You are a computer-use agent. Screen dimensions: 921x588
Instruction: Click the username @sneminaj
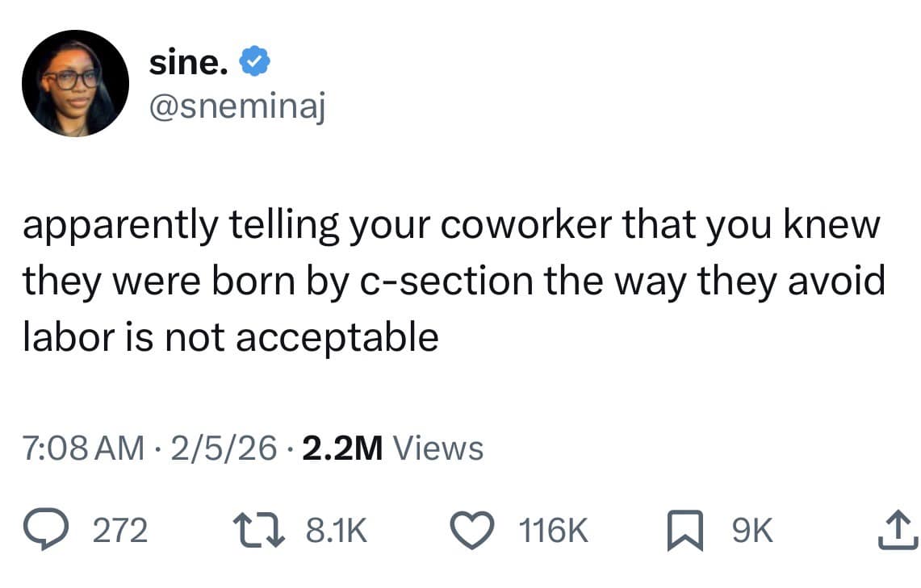point(237,105)
